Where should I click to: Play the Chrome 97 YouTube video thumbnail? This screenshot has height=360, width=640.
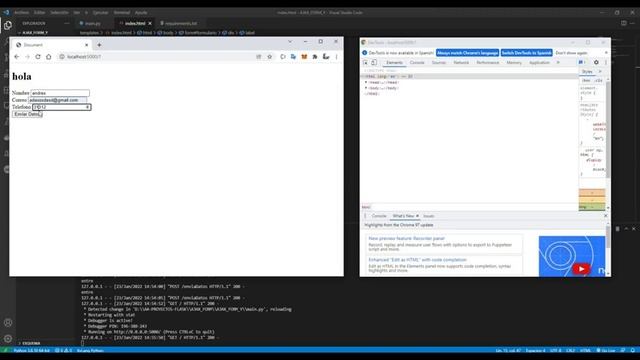click(581, 269)
